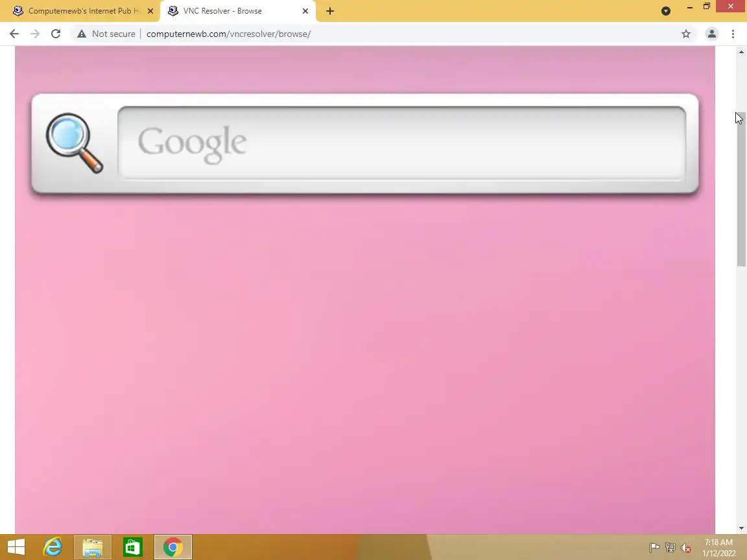
Task: Reload the current page
Action: 56,34
